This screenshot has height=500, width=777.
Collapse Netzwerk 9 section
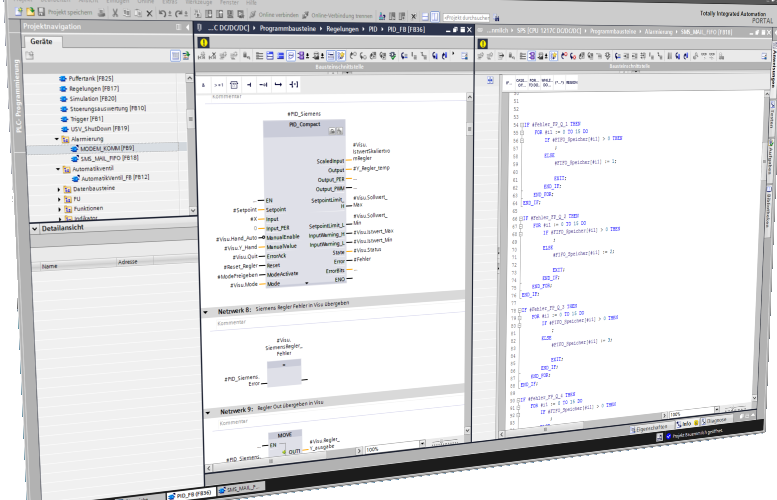click(208, 412)
